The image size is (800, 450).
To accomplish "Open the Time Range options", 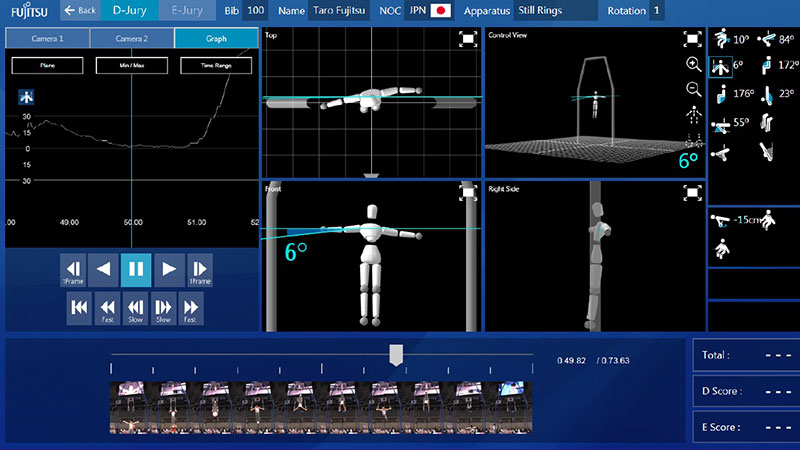I will tap(216, 65).
